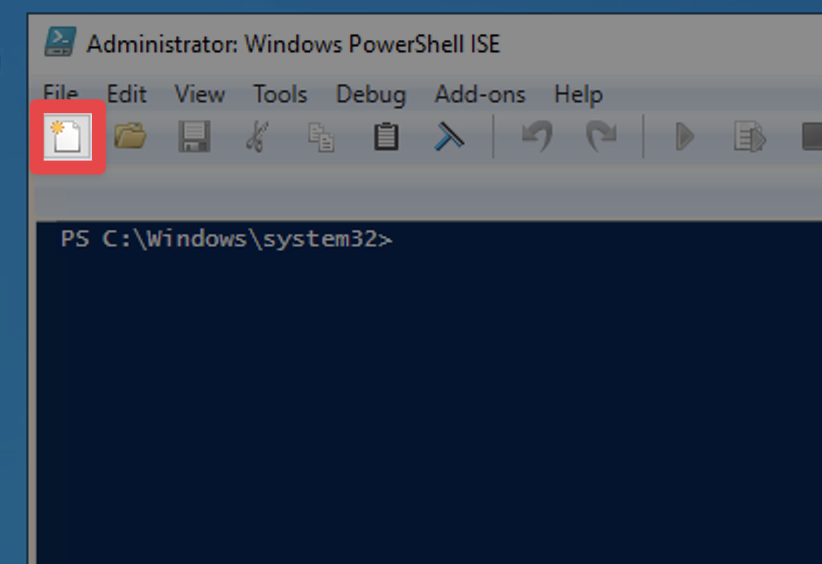The width and height of the screenshot is (822, 564).
Task: Open the File menu
Action: 60,95
